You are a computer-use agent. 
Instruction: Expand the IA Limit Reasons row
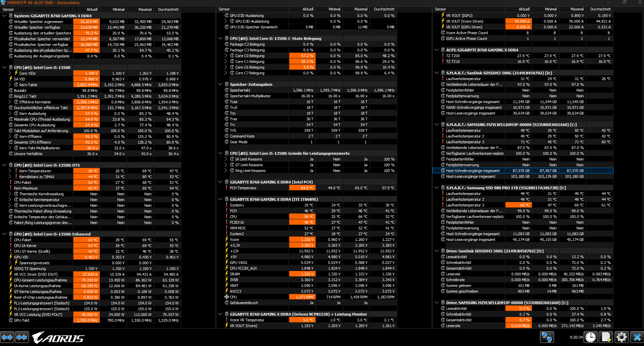click(226, 159)
